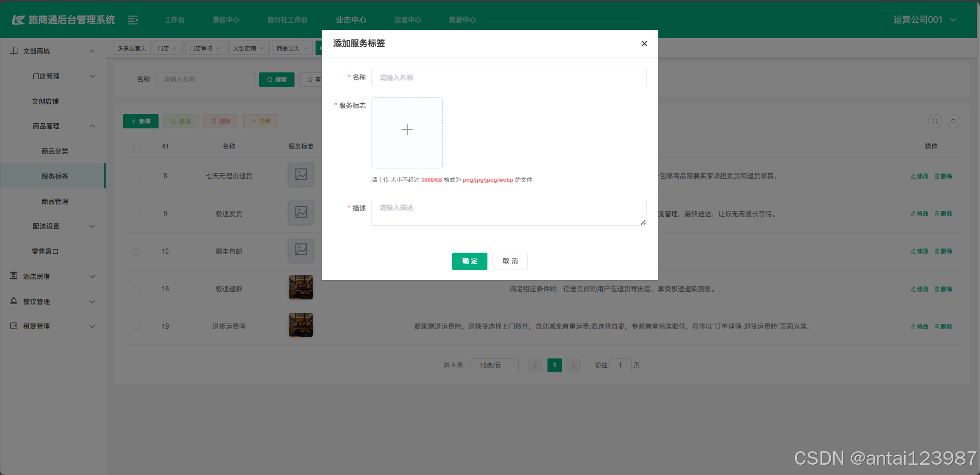Focus the 名称 input in the dialog
Screen dimensions: 980x475
point(509,78)
